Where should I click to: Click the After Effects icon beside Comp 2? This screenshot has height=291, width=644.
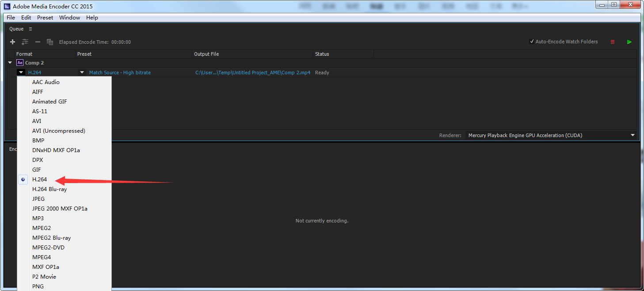pyautogui.click(x=20, y=63)
